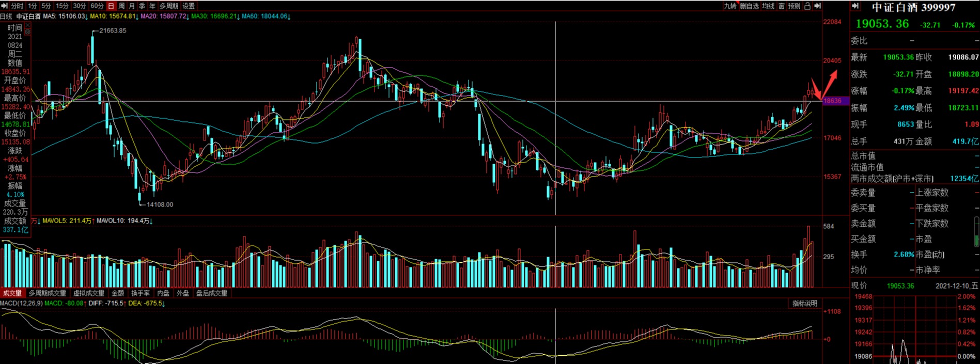Toggle the 九转 indicator

click(730, 6)
